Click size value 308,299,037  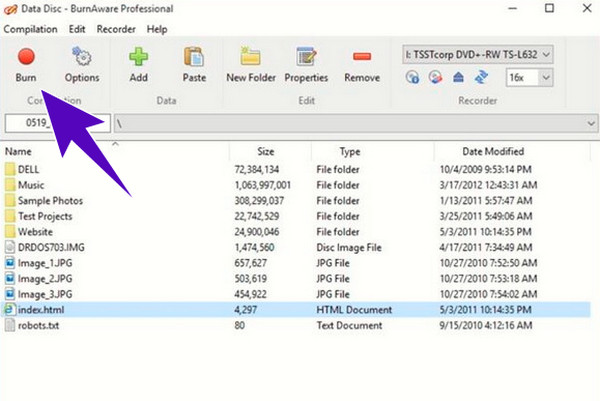coord(259,201)
